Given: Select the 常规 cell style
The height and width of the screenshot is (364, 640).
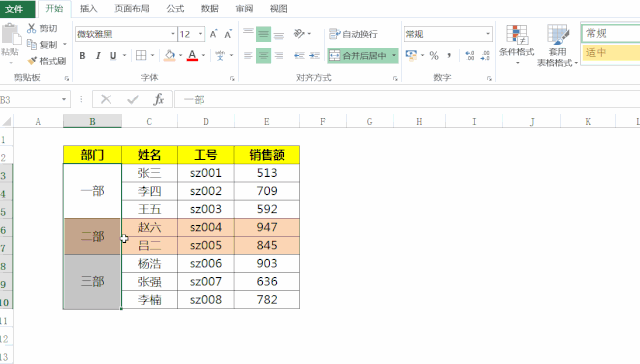Looking at the screenshot, I should click(x=611, y=33).
